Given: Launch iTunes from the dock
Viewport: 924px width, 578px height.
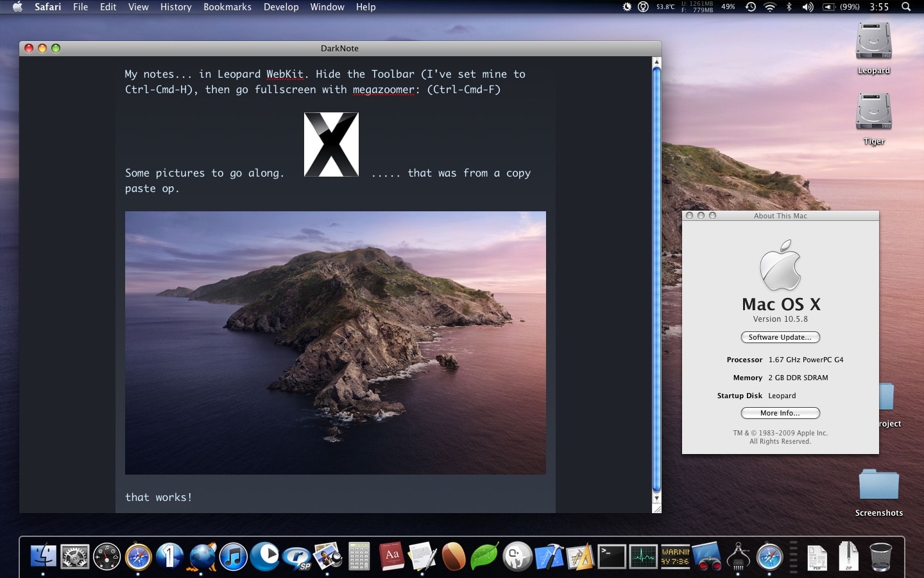Looking at the screenshot, I should pyautogui.click(x=233, y=556).
